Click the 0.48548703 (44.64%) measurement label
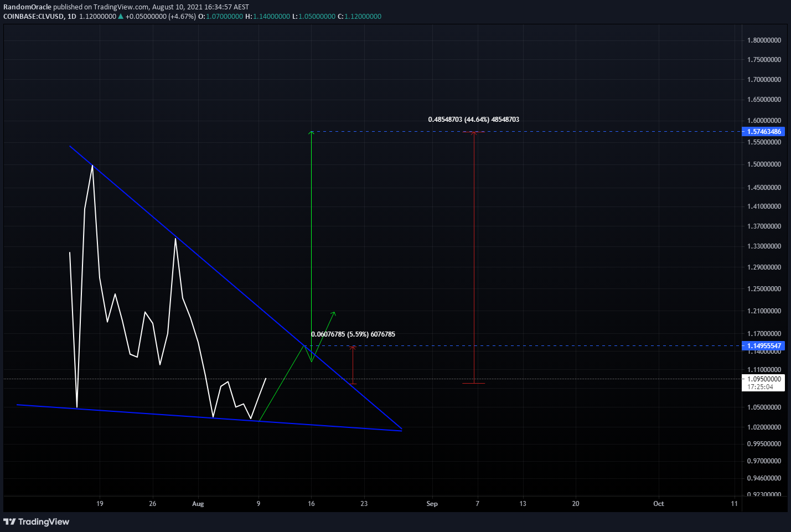The height and width of the screenshot is (532, 791). coord(473,120)
